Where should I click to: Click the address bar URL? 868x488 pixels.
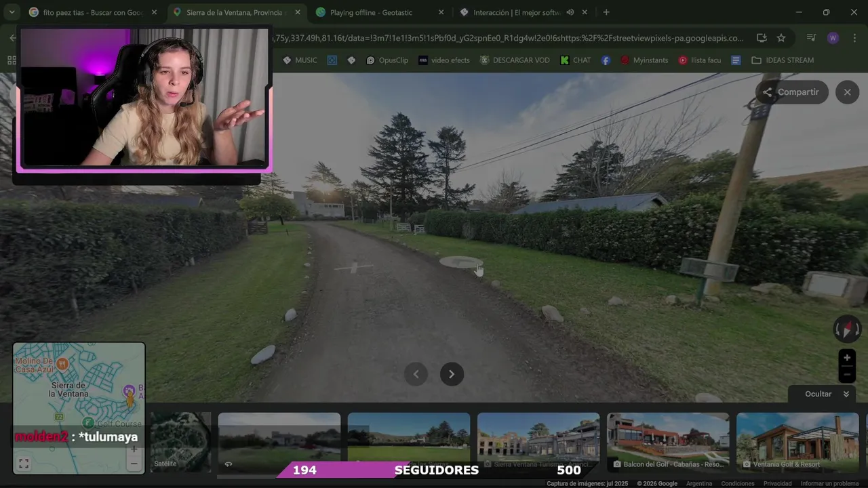(x=507, y=38)
